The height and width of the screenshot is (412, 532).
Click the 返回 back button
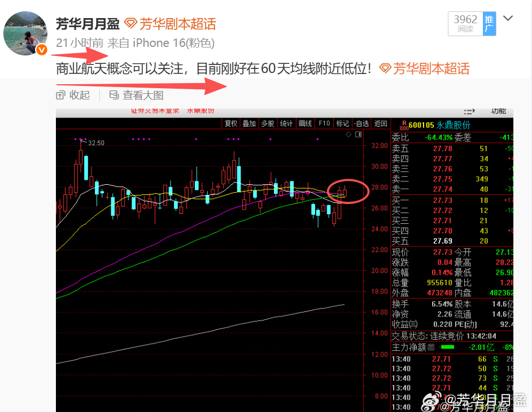(380, 124)
